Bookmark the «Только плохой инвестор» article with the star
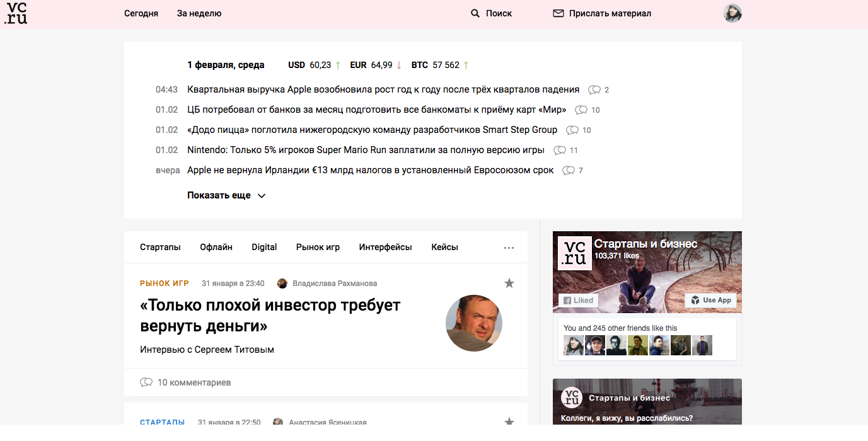The image size is (868, 441). (x=509, y=283)
